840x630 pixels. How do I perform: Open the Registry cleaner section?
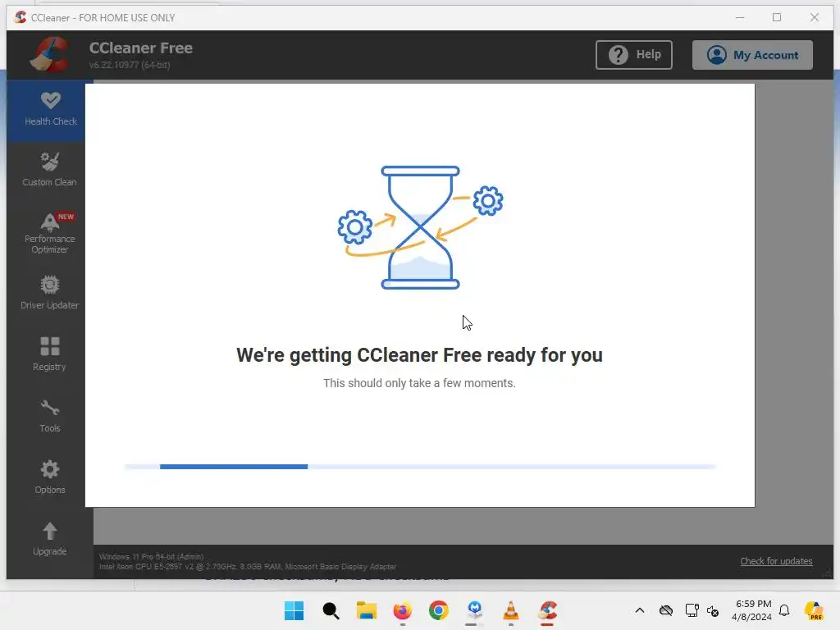click(50, 354)
